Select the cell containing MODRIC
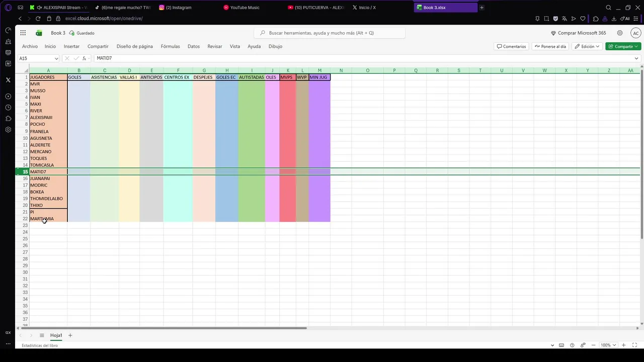The image size is (644, 362). (x=48, y=185)
